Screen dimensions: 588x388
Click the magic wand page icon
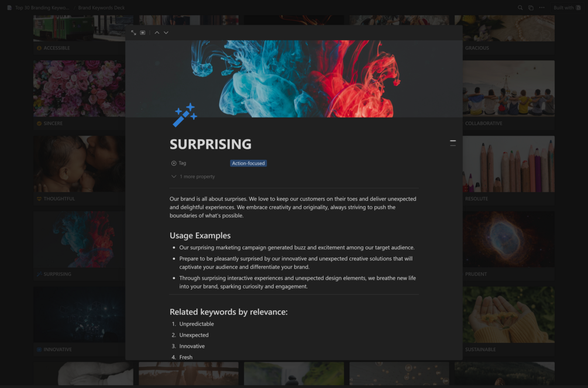[185, 115]
